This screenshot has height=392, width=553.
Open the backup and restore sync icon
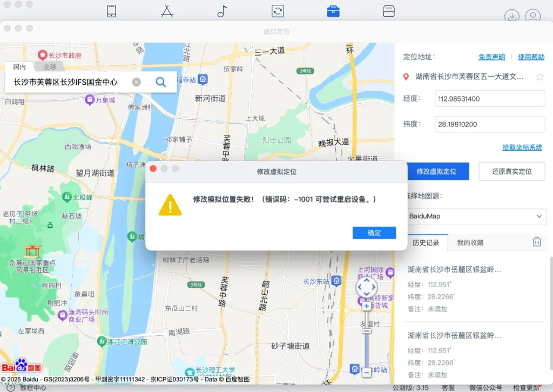point(278,11)
